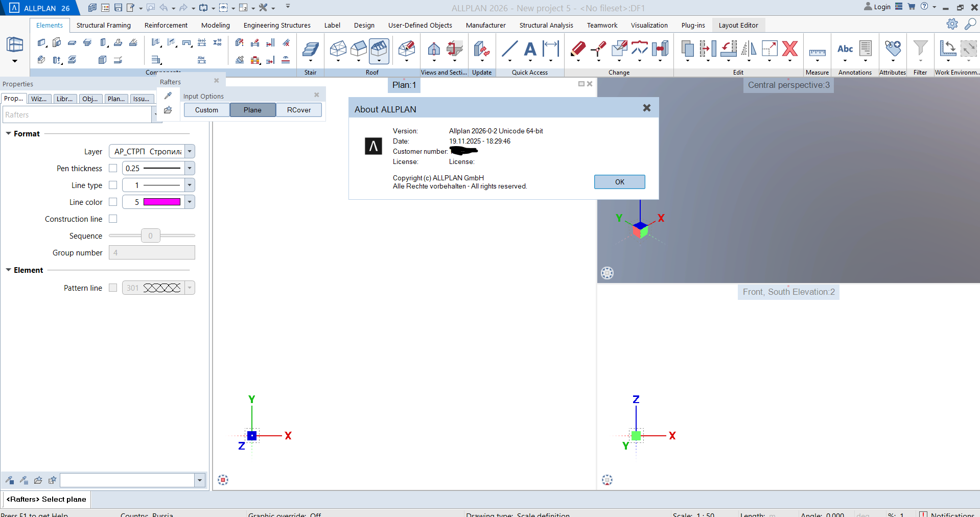Choose the Plane input option
980x517 pixels.
tap(252, 110)
